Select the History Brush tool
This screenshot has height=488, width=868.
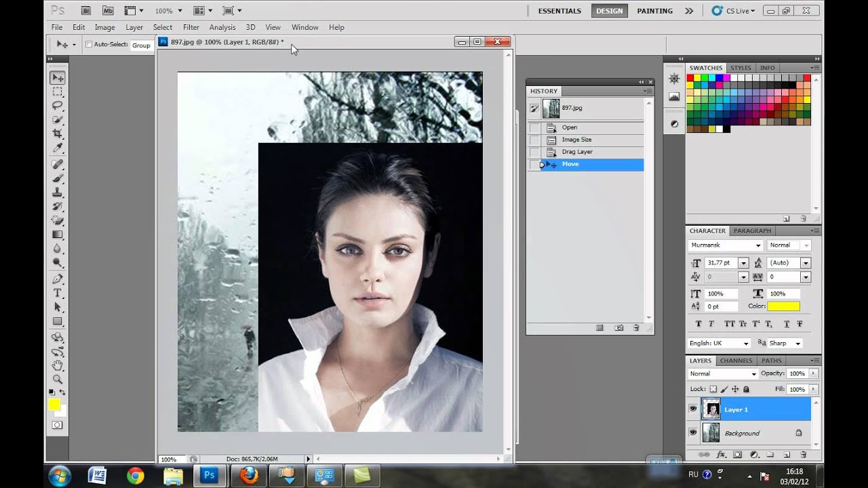58,207
